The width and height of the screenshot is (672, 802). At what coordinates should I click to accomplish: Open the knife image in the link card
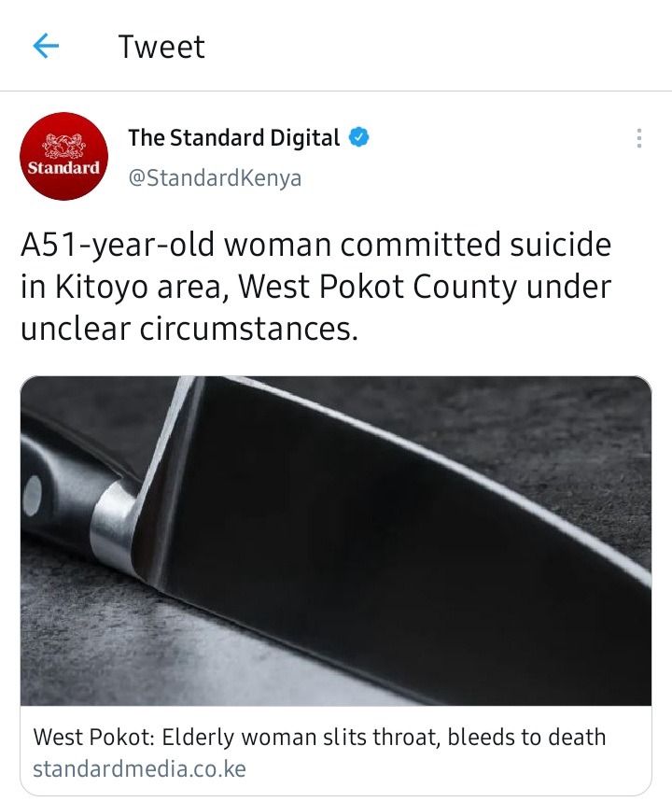pyautogui.click(x=336, y=542)
